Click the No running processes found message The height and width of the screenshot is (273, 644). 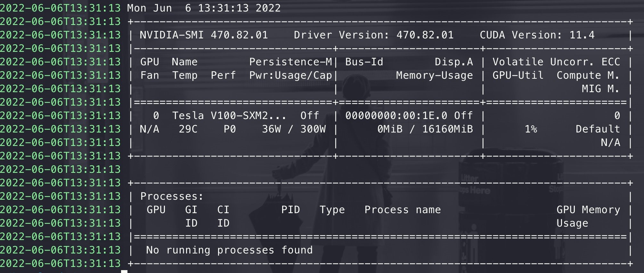tap(229, 250)
